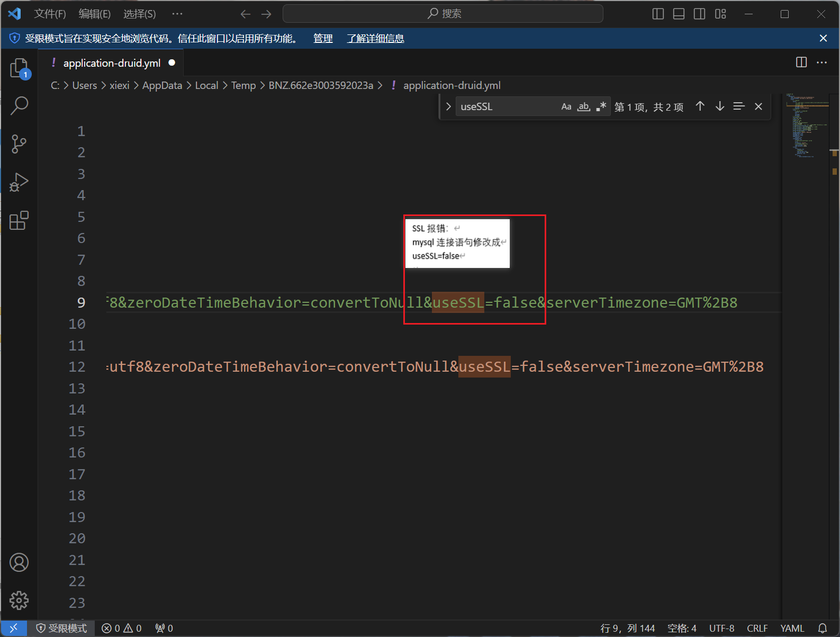
Task: Click line number 12 in the gutter
Action: [77, 366]
